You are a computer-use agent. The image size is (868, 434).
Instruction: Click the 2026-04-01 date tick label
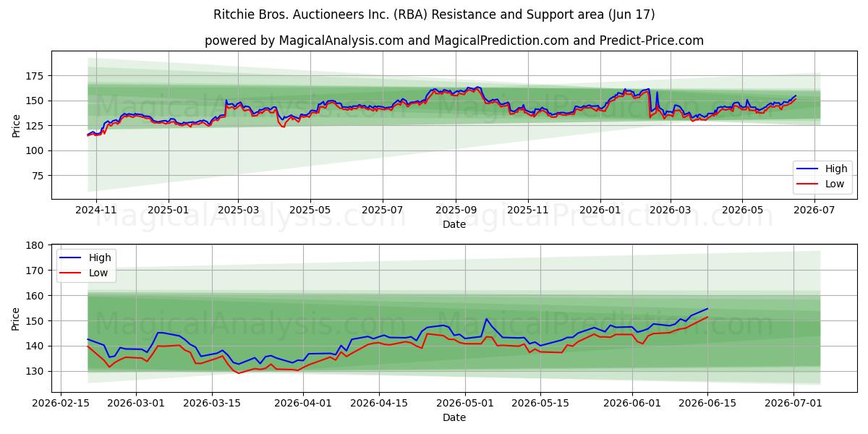click(x=303, y=402)
